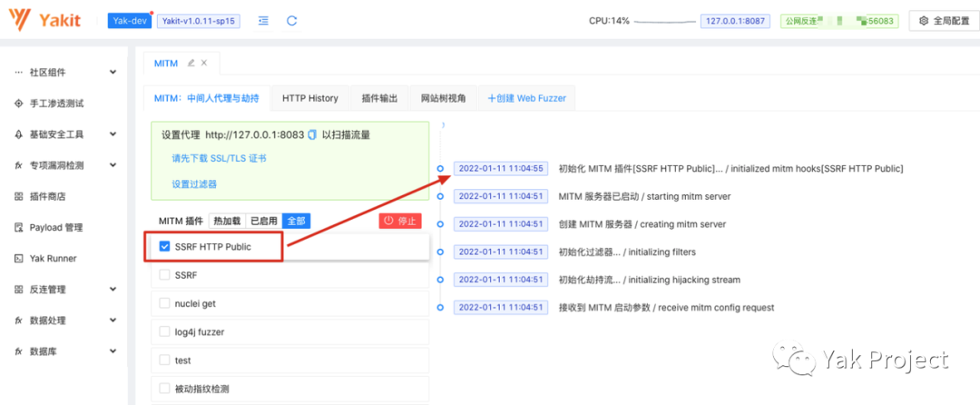This screenshot has width=980, height=405.
Task: Close the MITM tab with X icon
Action: 204,64
